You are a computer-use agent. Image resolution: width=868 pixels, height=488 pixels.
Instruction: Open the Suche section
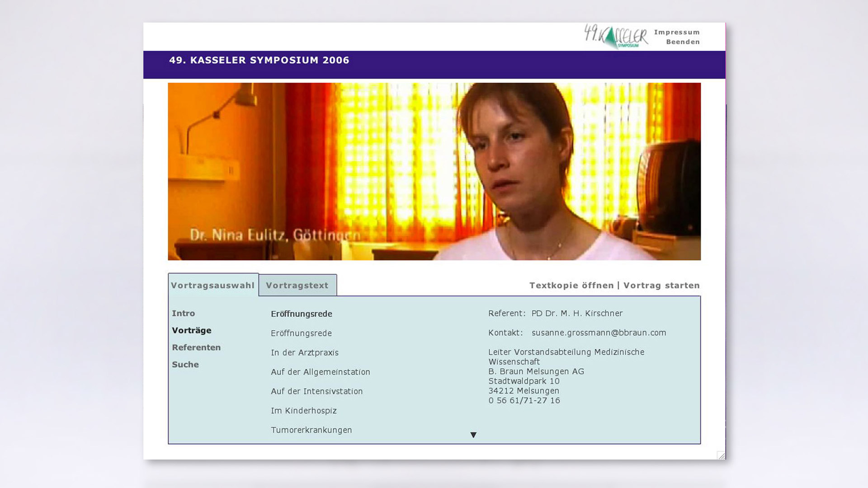(185, 365)
